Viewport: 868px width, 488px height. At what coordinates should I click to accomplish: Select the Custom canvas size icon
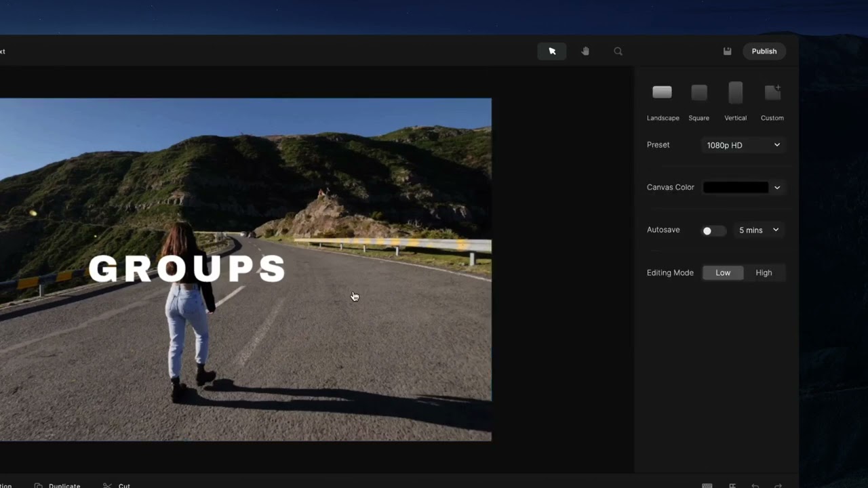(x=772, y=93)
